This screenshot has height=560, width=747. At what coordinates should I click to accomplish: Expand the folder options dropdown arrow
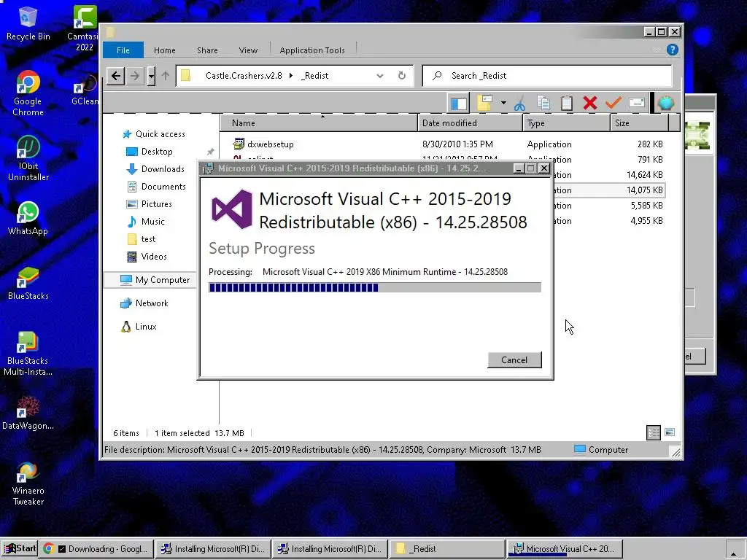tap(503, 103)
